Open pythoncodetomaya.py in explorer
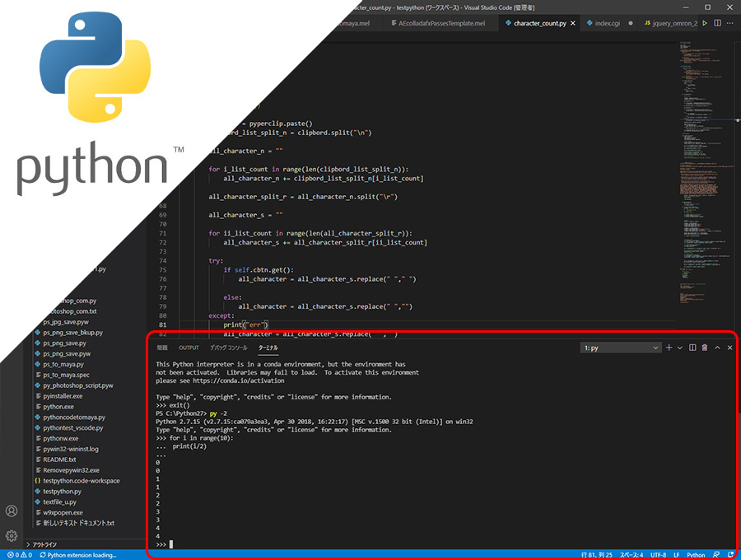This screenshot has height=560, width=741. pos(74,418)
